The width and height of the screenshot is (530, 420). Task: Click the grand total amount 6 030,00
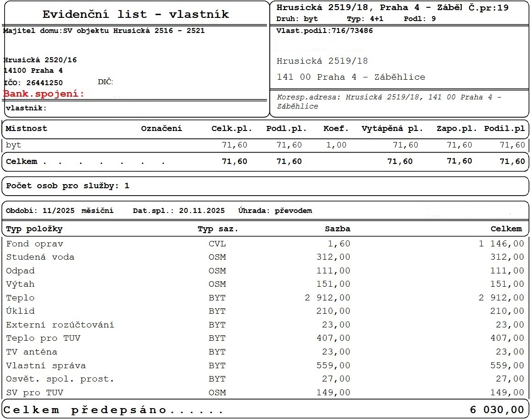497,410
